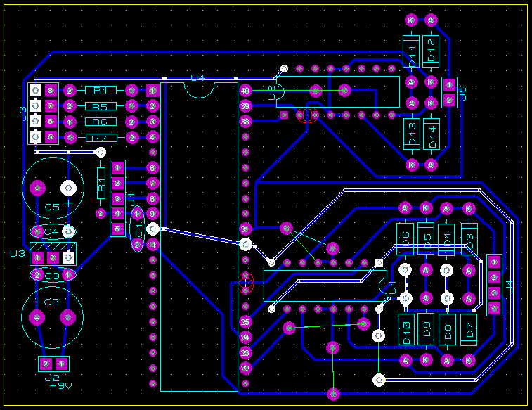The height and width of the screenshot is (410, 532).
Task: Select the D10 diode label
Action: [x=406, y=333]
